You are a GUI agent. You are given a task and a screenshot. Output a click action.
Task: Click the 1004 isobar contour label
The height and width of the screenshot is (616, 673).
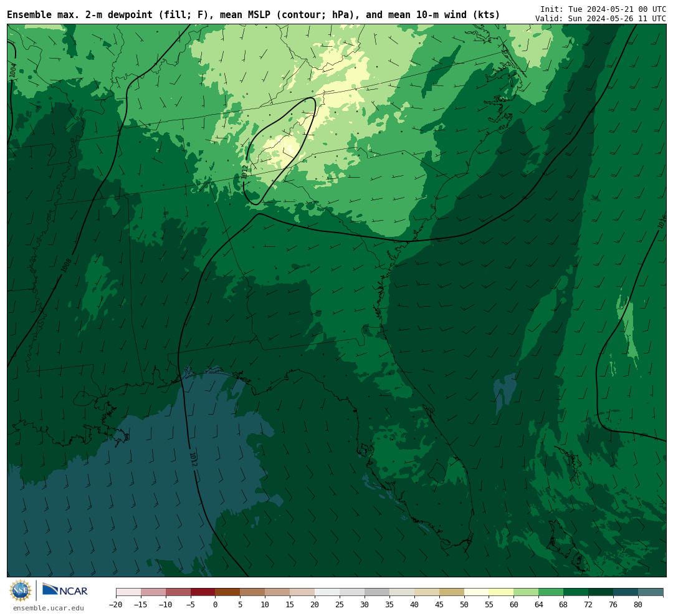click(x=13, y=70)
